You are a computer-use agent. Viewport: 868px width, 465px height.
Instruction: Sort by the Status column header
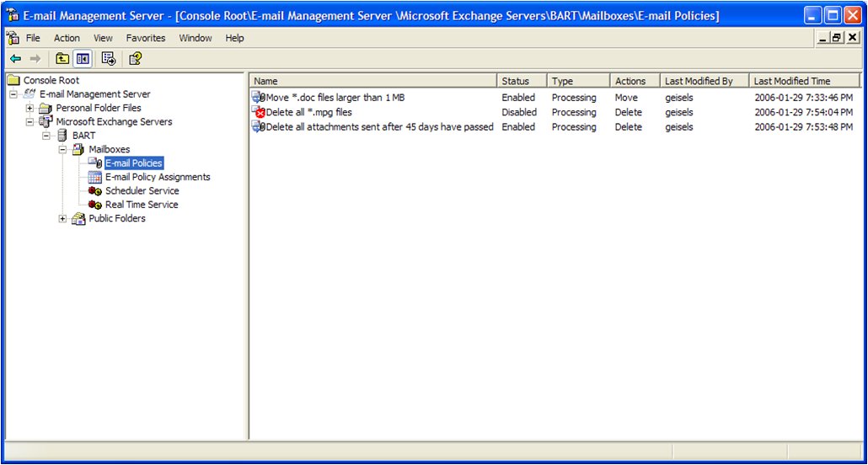pos(522,81)
